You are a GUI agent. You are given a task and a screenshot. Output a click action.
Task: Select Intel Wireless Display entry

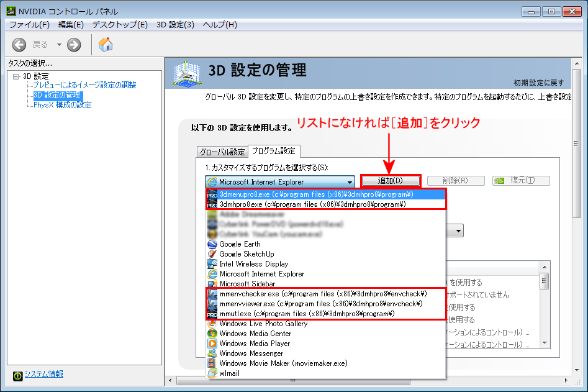pos(253,264)
